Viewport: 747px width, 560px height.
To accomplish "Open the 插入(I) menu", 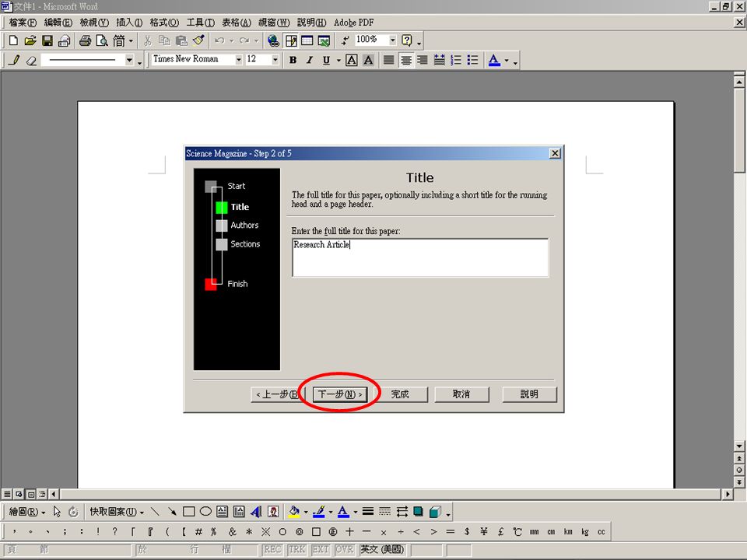I will click(x=129, y=23).
